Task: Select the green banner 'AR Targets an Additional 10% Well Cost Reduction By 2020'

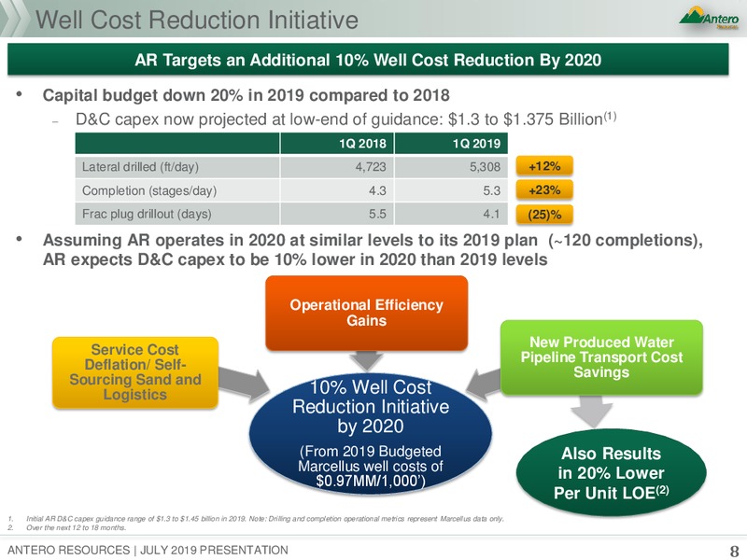Action: point(368,60)
